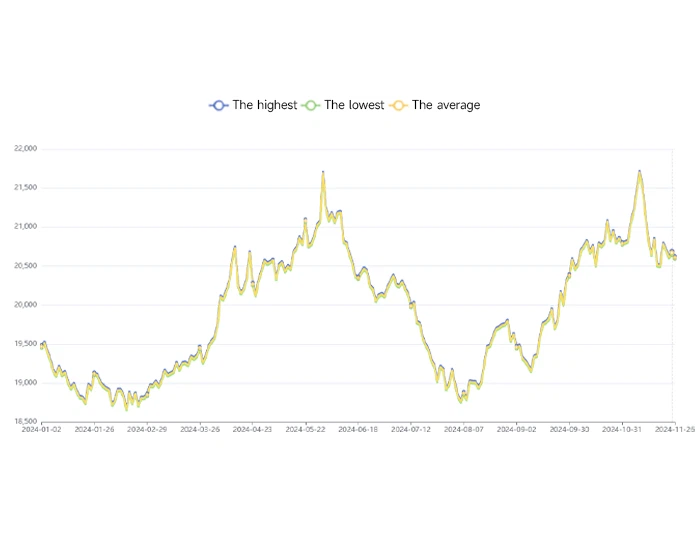Select the 2024-08-07 x-axis date label
Screen dimensions: 700x558
(x=465, y=430)
